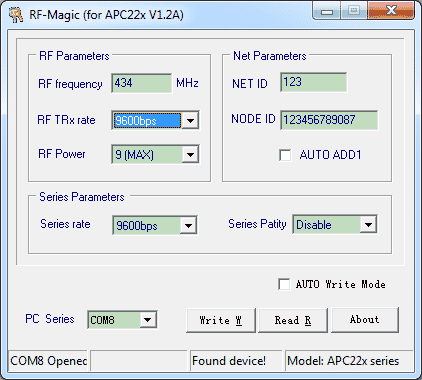Expand the RF Power dropdown
Viewport: 422px width, 380px height.
[190, 154]
